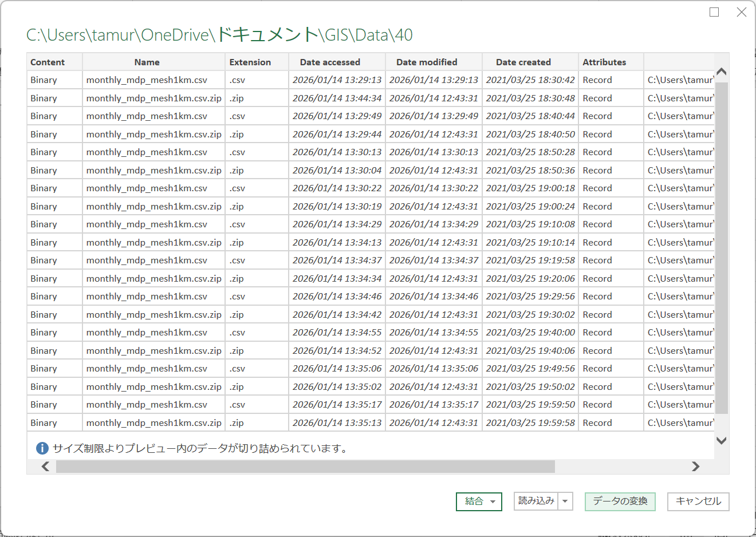Open the 結合 dropdown button
This screenshot has width=756, height=537.
[x=479, y=502]
